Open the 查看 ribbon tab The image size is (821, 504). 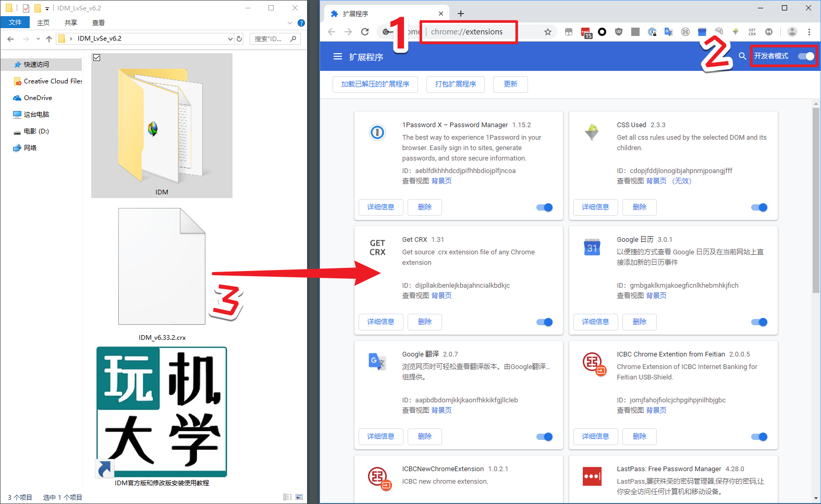click(98, 23)
